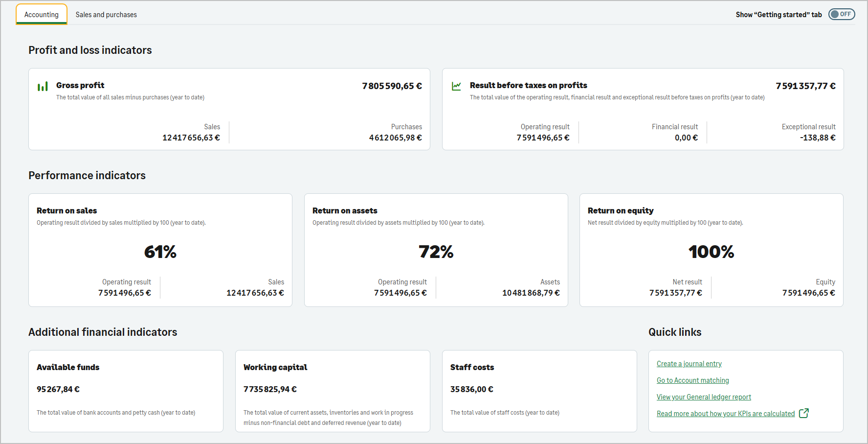Click the Return on equity 100% value
The image size is (868, 444).
(x=711, y=252)
